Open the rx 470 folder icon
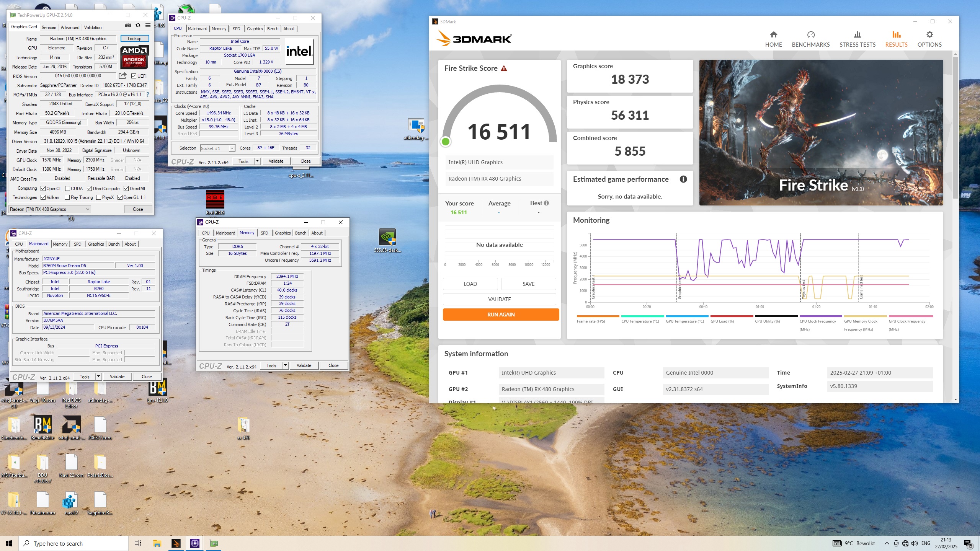The image size is (980, 551). pos(243,429)
